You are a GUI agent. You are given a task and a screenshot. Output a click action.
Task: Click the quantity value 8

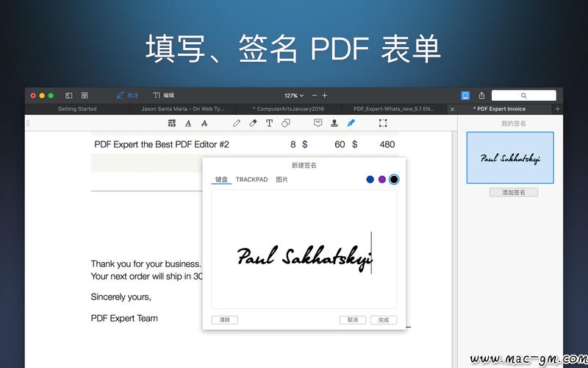pyautogui.click(x=293, y=144)
